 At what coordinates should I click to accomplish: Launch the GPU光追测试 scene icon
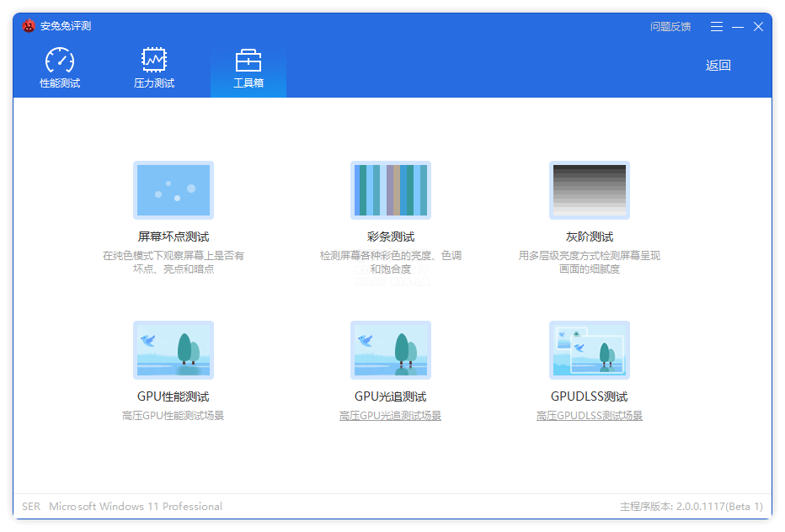click(391, 350)
